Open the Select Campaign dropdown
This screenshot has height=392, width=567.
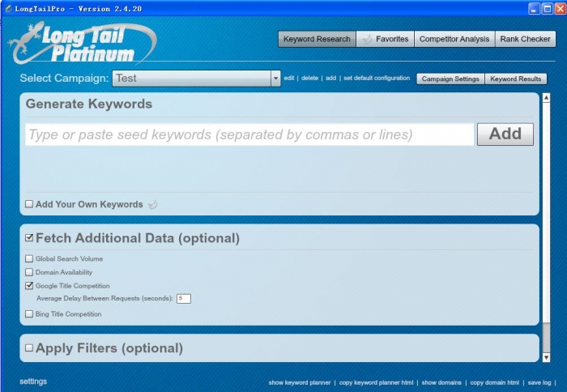[x=196, y=79]
